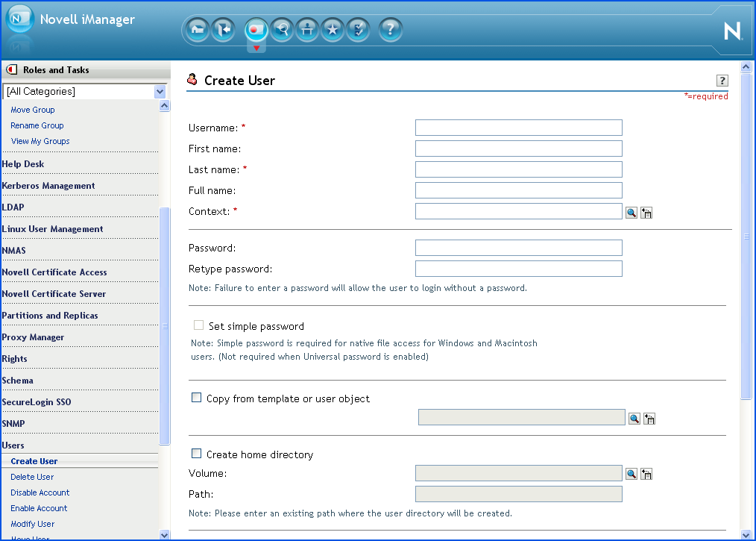Click the Retype password field
The height and width of the screenshot is (541, 756).
(x=519, y=269)
